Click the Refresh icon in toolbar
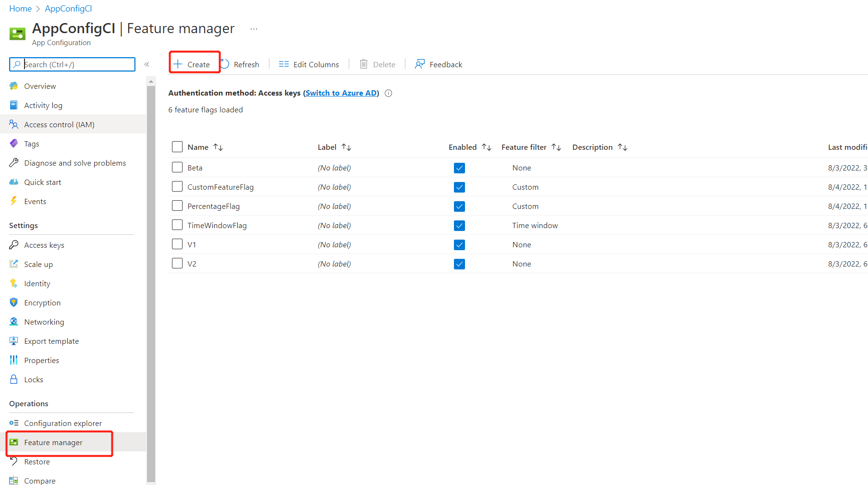Screen dimensions: 868x485 click(225, 64)
